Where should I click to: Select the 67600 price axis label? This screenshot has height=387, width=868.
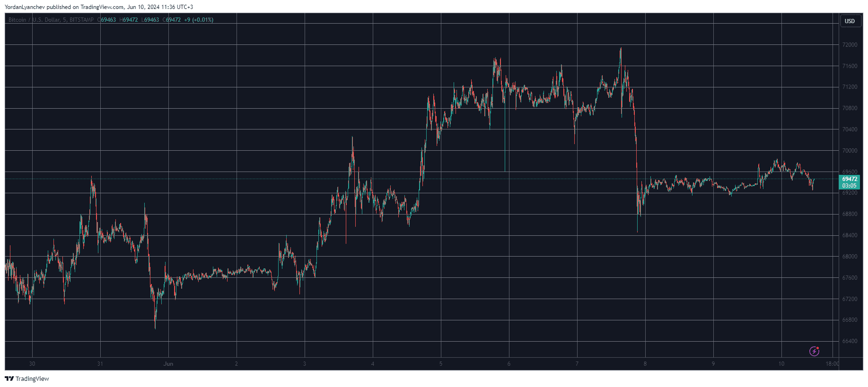pos(850,278)
